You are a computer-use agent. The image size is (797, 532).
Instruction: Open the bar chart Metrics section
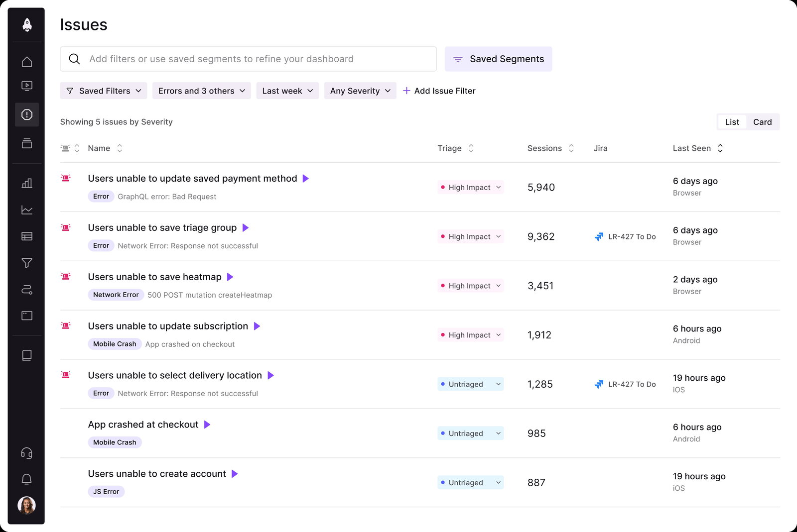point(27,183)
